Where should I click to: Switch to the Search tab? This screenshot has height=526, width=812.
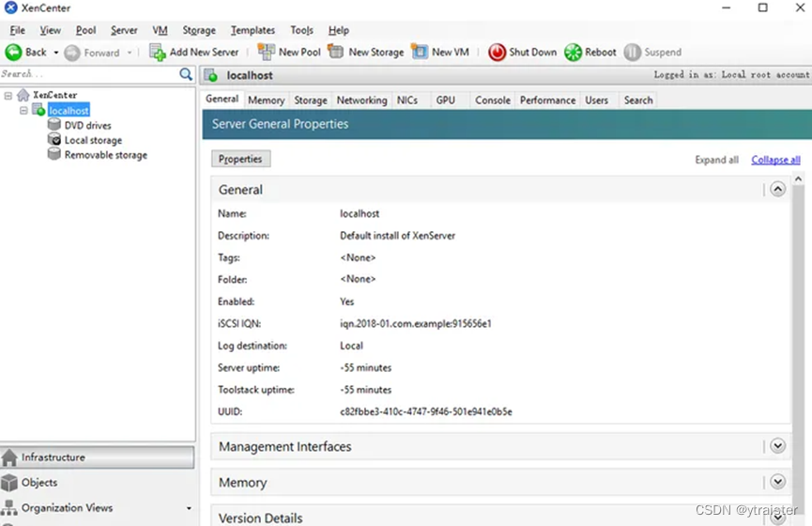638,100
